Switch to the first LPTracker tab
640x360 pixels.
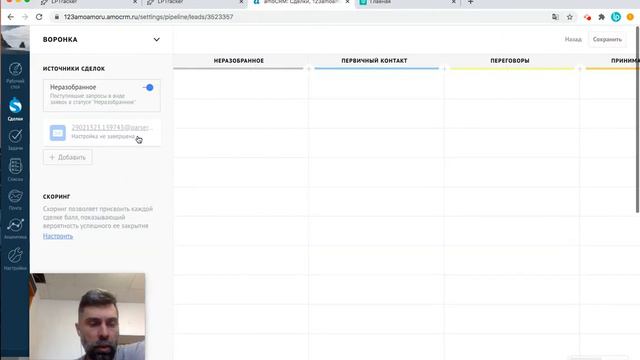(89, 2)
